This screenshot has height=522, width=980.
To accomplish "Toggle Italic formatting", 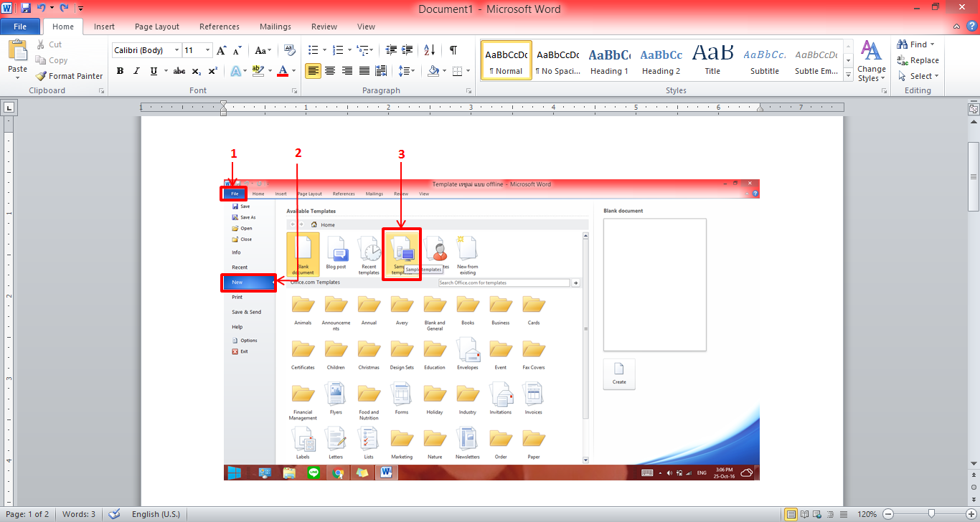I will click(x=137, y=71).
